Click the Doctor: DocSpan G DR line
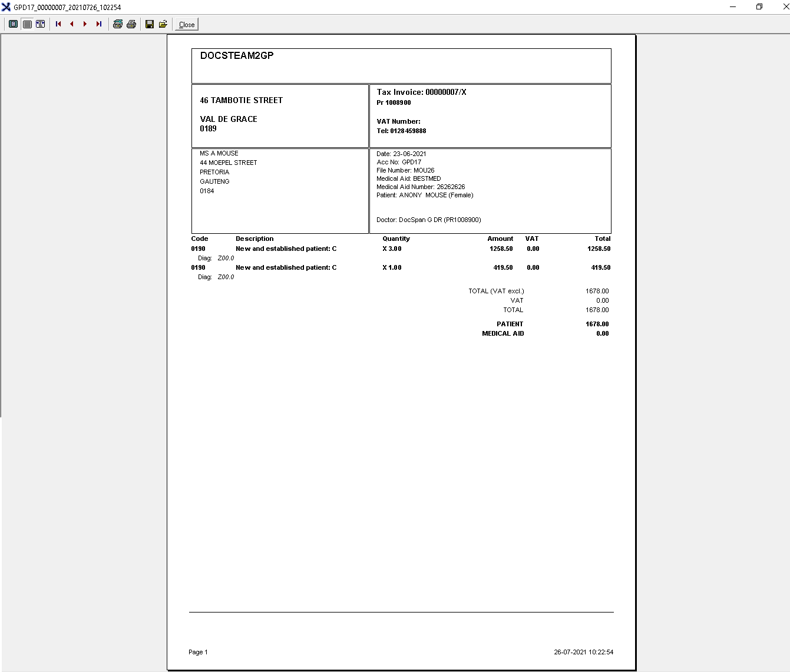The height and width of the screenshot is (672, 790). 429,220
